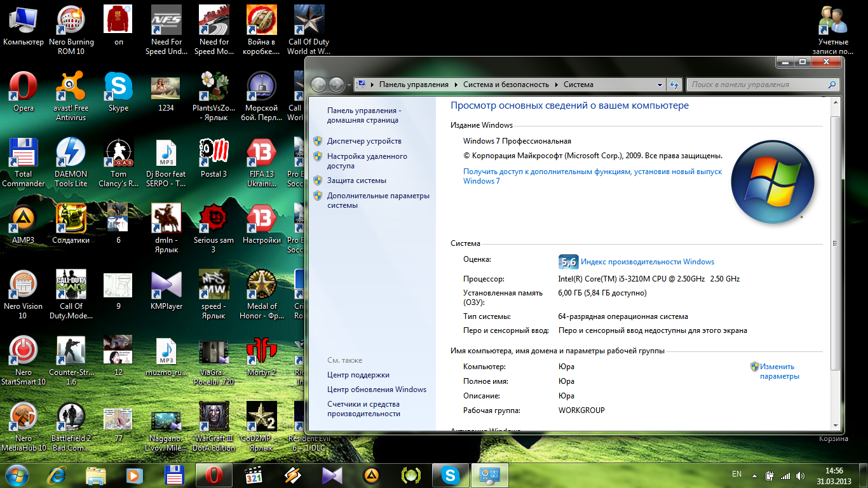Click the Back arrow in System window
This screenshot has height=488, width=868.
[x=318, y=85]
